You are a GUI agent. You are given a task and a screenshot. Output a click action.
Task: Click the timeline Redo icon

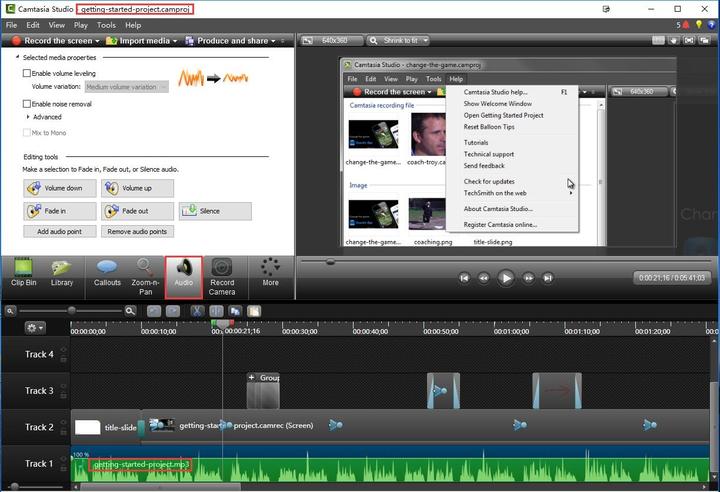click(173, 311)
